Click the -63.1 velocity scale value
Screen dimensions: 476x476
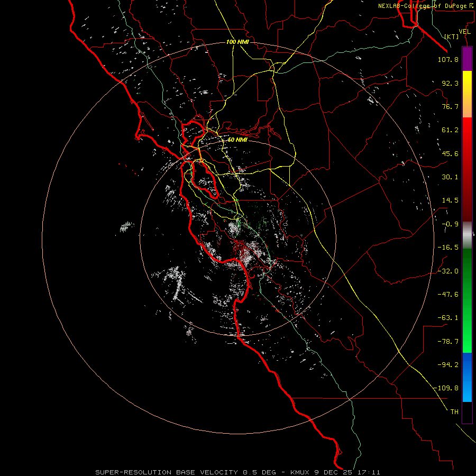tap(448, 318)
